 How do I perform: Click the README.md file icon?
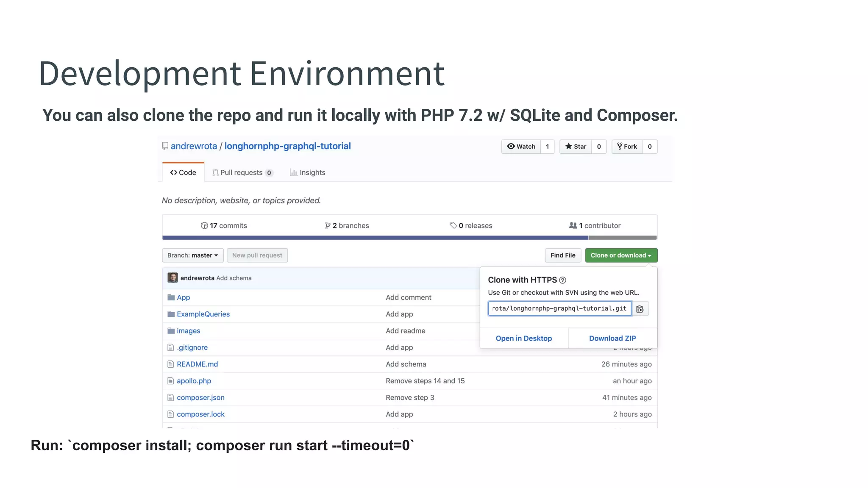170,364
